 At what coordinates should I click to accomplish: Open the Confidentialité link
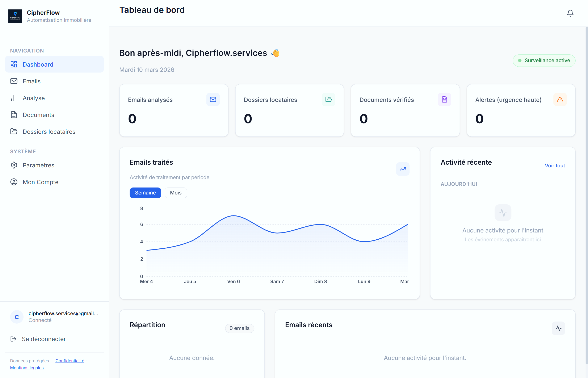click(x=70, y=361)
